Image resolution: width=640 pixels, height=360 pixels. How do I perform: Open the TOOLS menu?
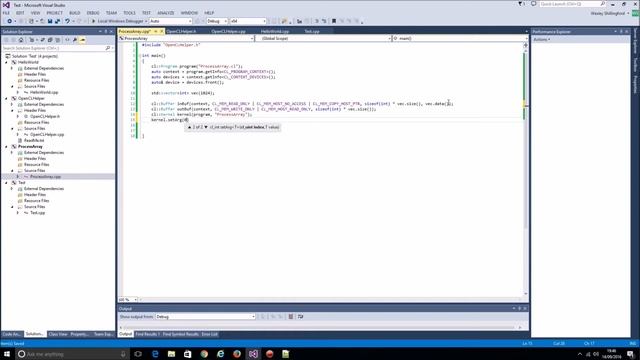pos(129,13)
